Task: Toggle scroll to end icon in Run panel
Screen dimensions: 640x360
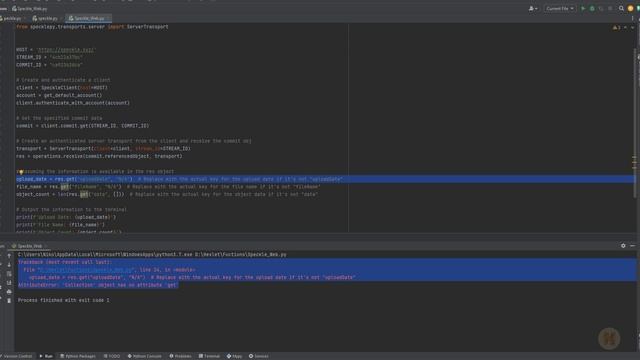Action: [x=9, y=283]
